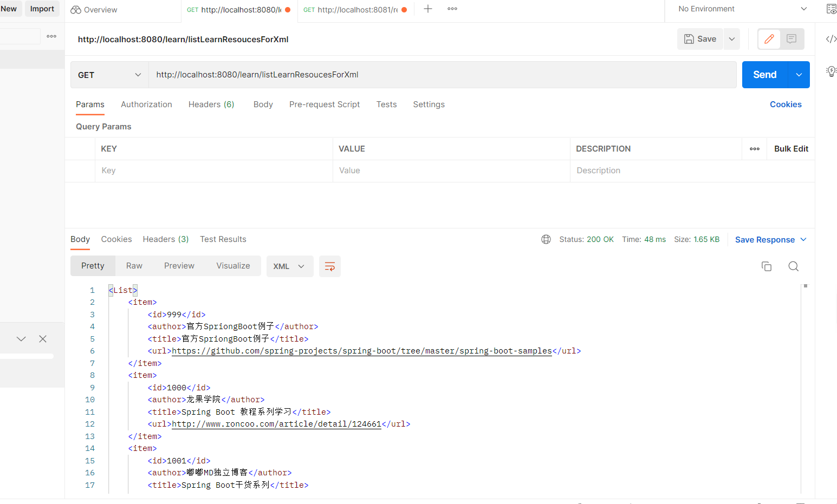The image size is (837, 504).
Task: Toggle word wrap on the response
Action: [x=329, y=266]
